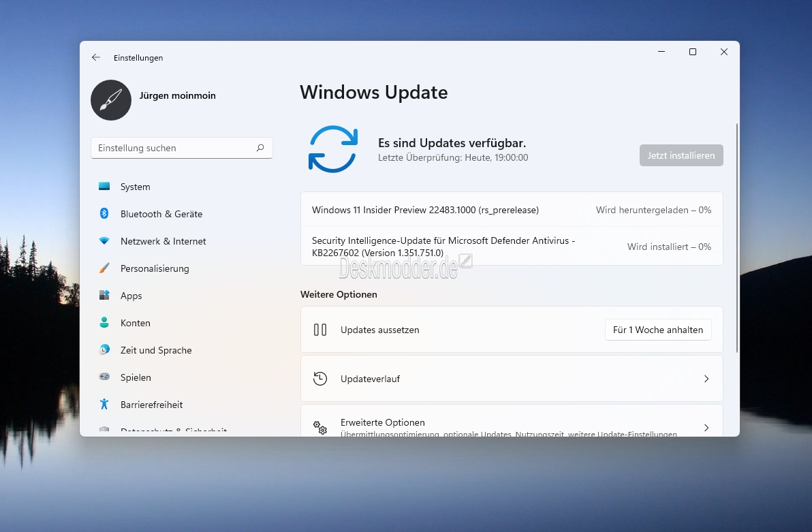Close the Einstellungen window

point(724,52)
